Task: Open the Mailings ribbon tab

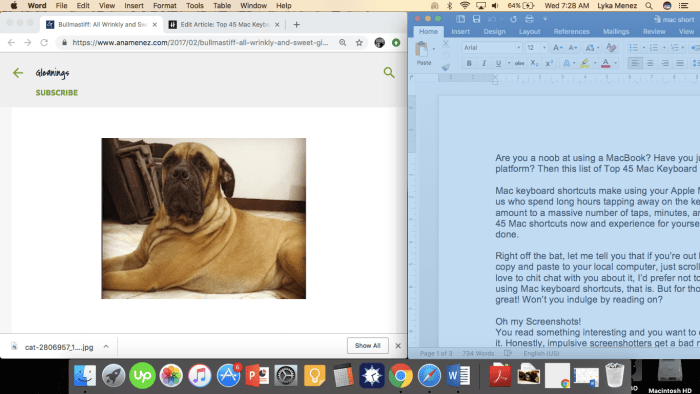Action: click(x=616, y=32)
